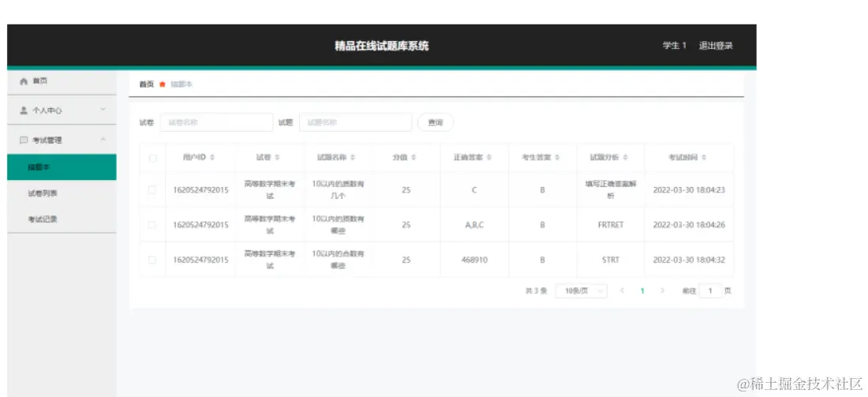Click the cell 2022-03-30 18:04:26
The image size is (868, 397).
pos(689,225)
